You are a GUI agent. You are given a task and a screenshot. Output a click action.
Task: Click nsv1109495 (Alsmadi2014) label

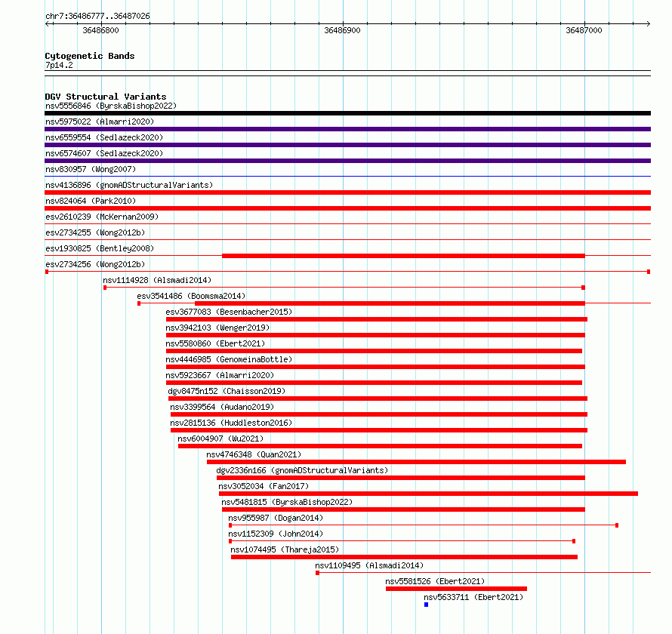[369, 565]
